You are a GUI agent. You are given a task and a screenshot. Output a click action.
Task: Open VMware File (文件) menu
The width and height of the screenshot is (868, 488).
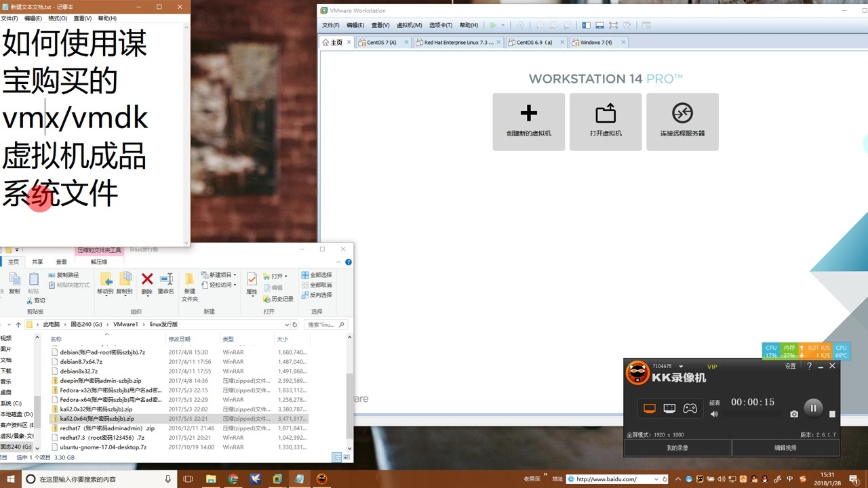click(331, 25)
